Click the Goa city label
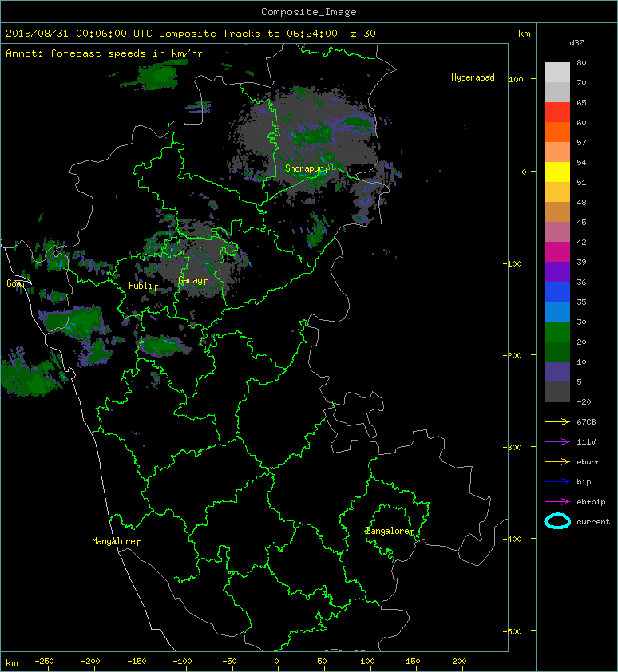The width and height of the screenshot is (618, 672). click(16, 283)
